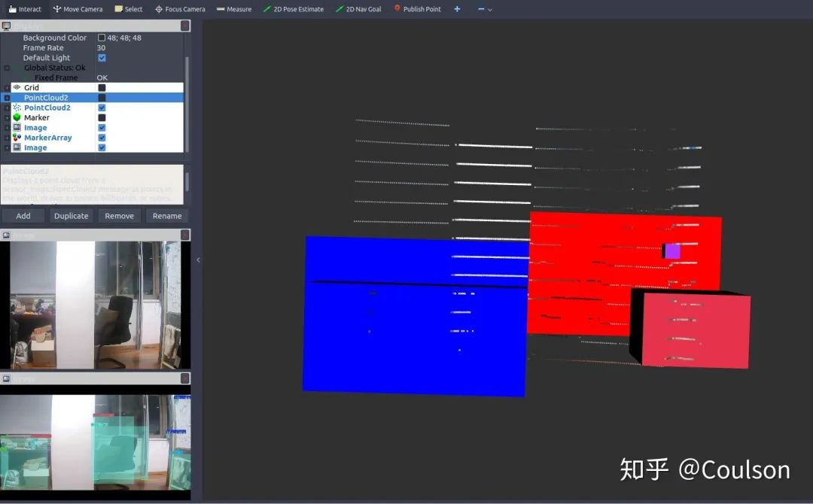The height and width of the screenshot is (504, 813).
Task: Expand the MarkerArray display properties
Action: 7,138
